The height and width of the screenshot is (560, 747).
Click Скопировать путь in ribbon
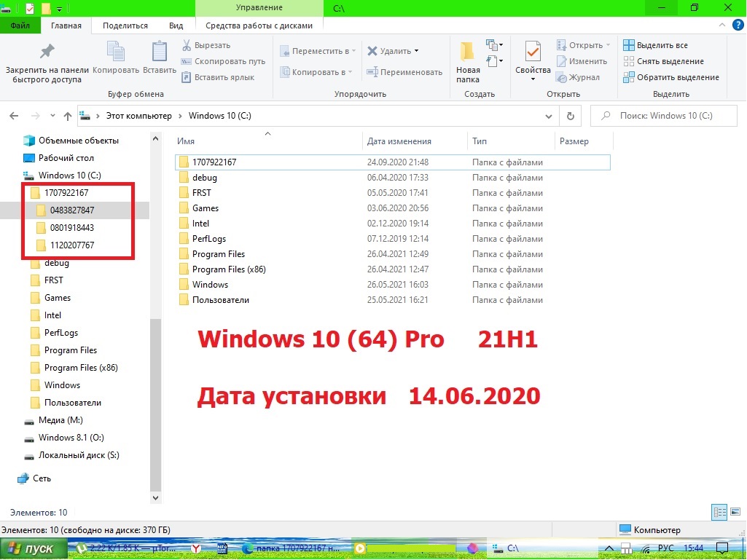click(x=223, y=61)
